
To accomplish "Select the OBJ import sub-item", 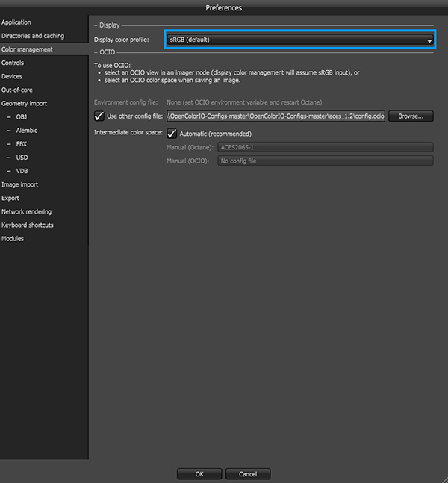I will pos(21,117).
